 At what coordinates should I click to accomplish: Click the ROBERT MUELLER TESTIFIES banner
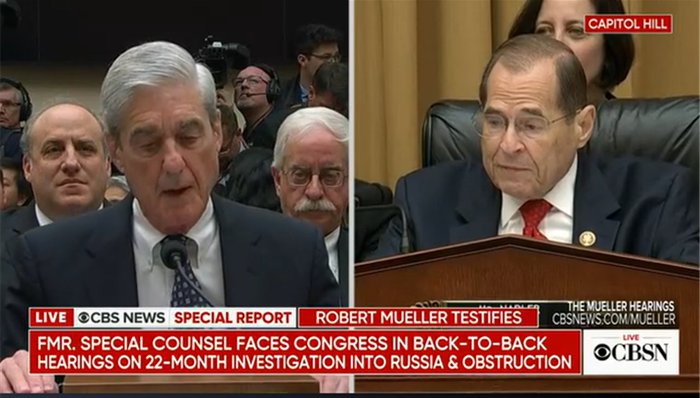[x=418, y=318]
